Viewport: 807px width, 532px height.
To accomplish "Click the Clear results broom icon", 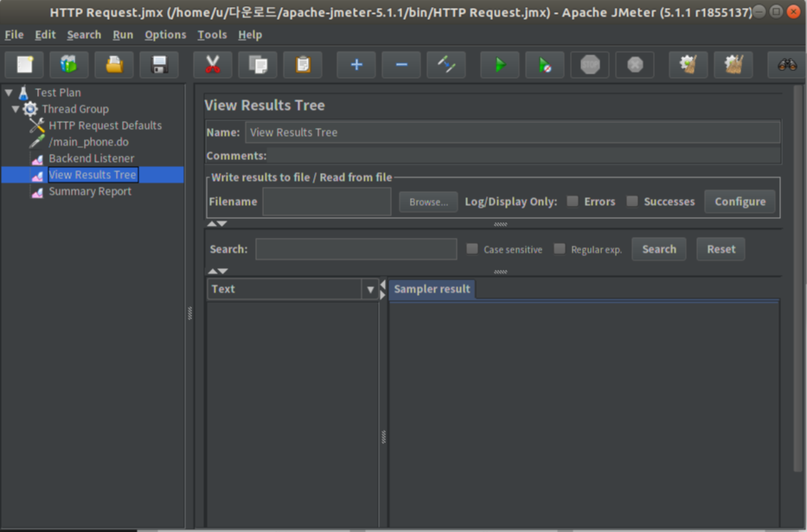I will 689,65.
